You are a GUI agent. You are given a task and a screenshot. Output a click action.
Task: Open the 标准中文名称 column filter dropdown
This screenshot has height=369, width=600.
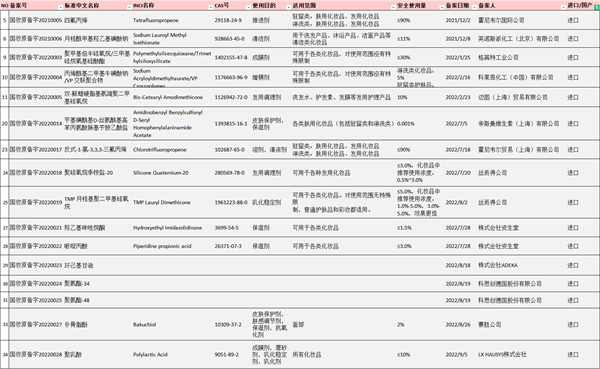(x=129, y=7)
